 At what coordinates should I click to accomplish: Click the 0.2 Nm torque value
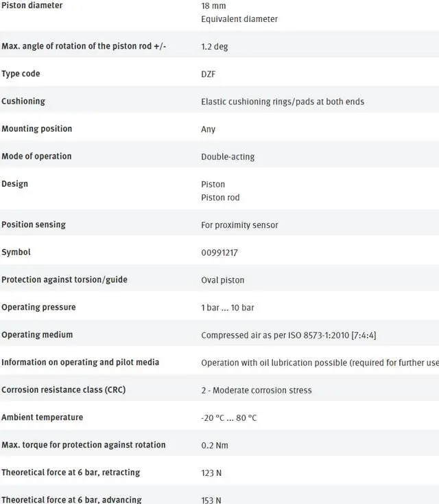tap(215, 445)
